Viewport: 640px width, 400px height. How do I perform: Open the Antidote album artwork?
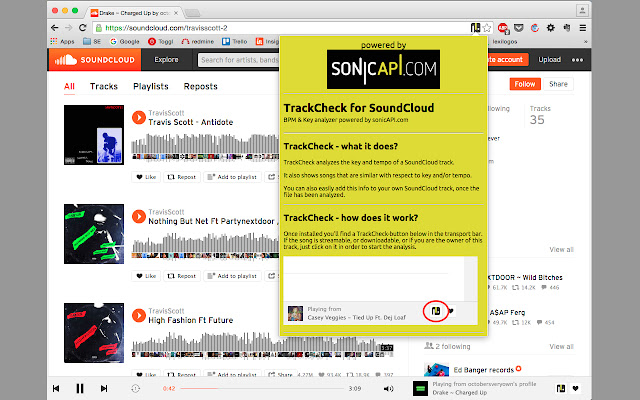pos(94,135)
